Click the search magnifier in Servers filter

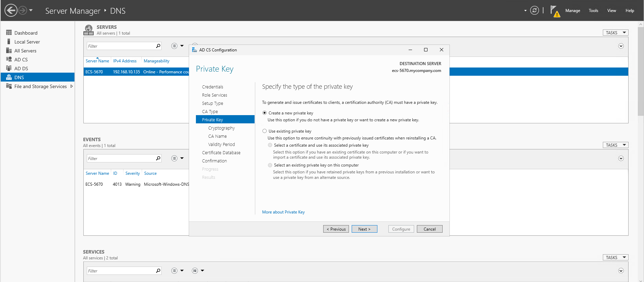pos(158,46)
